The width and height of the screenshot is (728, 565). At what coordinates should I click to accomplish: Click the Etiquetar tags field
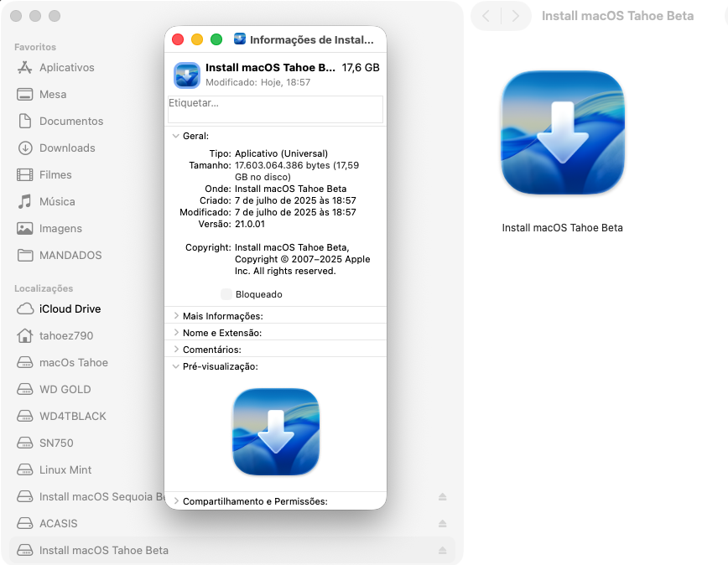pyautogui.click(x=275, y=110)
